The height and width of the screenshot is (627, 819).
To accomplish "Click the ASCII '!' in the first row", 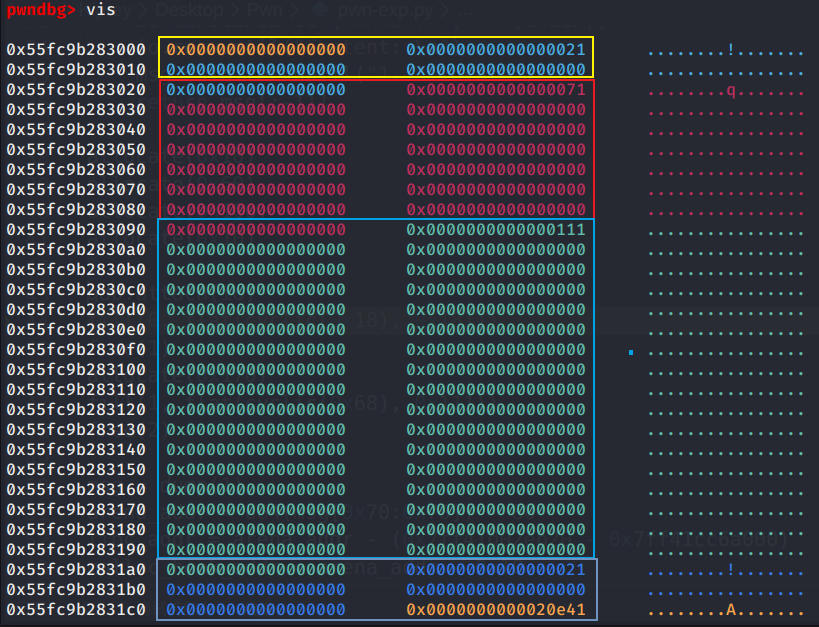I will point(731,49).
